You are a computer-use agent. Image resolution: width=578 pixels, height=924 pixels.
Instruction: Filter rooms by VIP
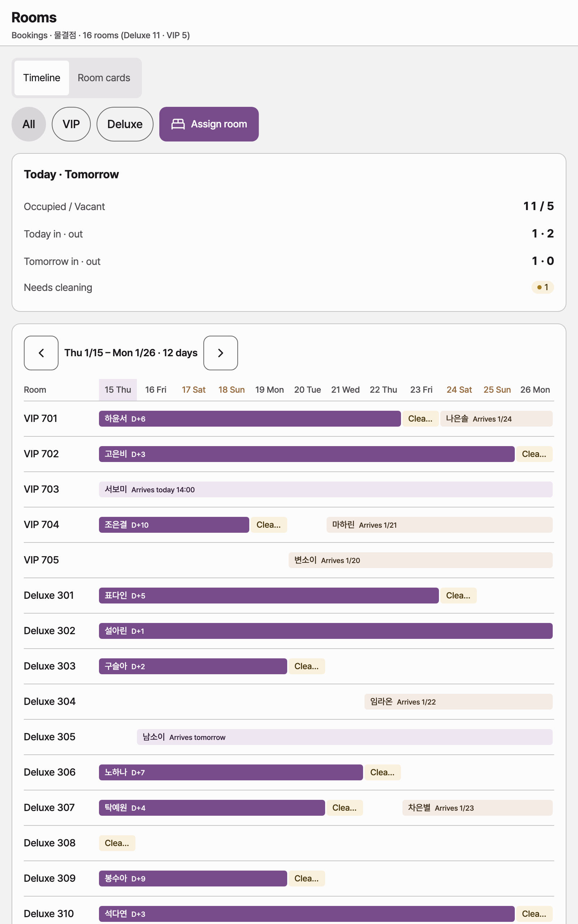pyautogui.click(x=71, y=124)
